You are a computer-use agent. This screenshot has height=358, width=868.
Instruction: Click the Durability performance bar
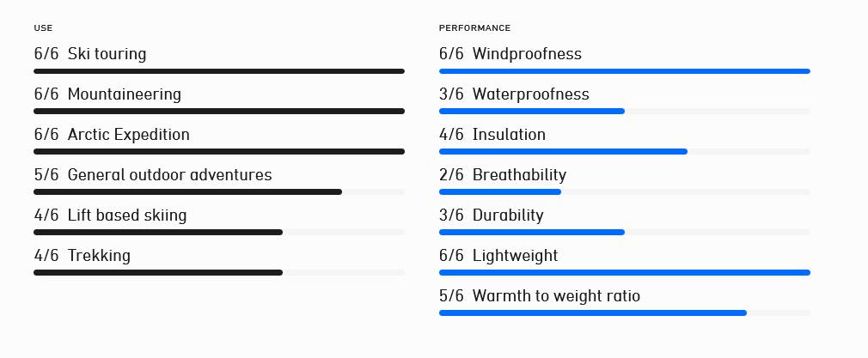coord(625,233)
